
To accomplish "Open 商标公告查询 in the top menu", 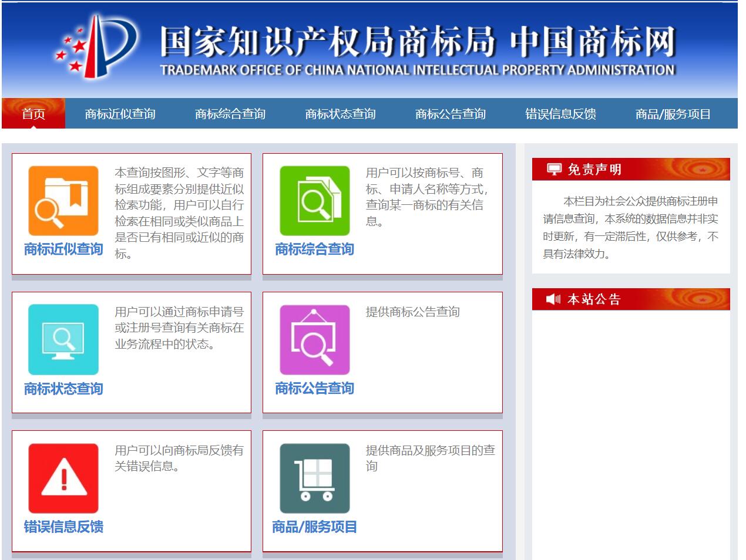I will (452, 114).
